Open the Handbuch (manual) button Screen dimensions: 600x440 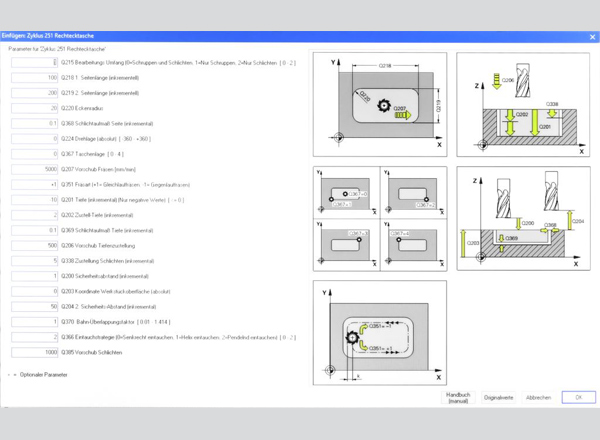tap(457, 397)
